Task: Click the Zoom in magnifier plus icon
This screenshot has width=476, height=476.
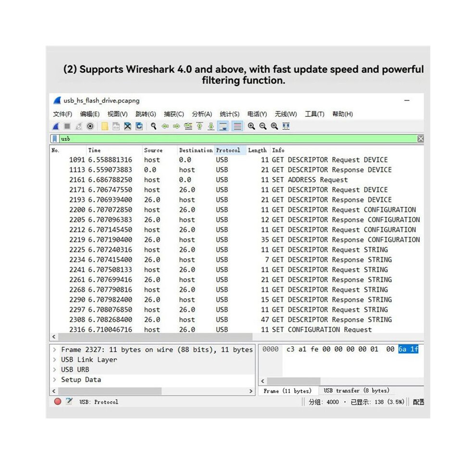Action: (251, 126)
